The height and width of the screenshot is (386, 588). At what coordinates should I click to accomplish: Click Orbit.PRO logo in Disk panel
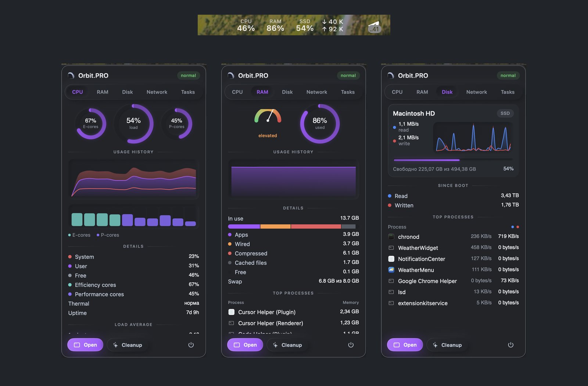[391, 75]
